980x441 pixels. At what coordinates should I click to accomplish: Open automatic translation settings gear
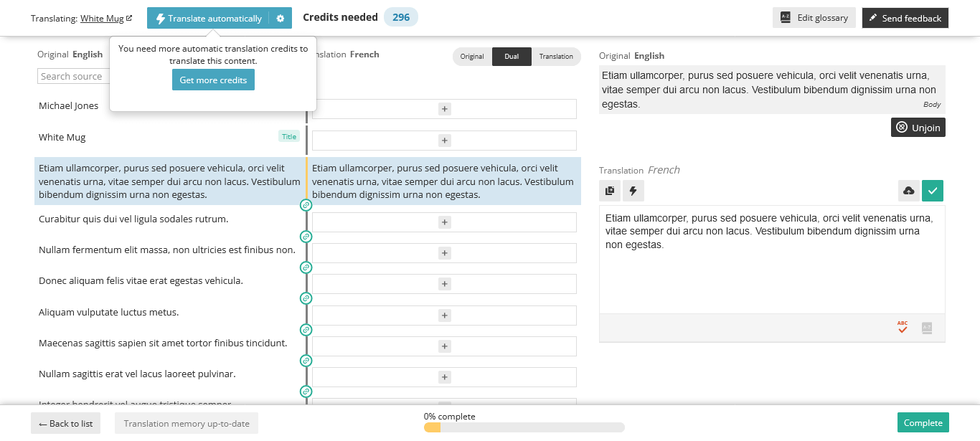click(281, 19)
